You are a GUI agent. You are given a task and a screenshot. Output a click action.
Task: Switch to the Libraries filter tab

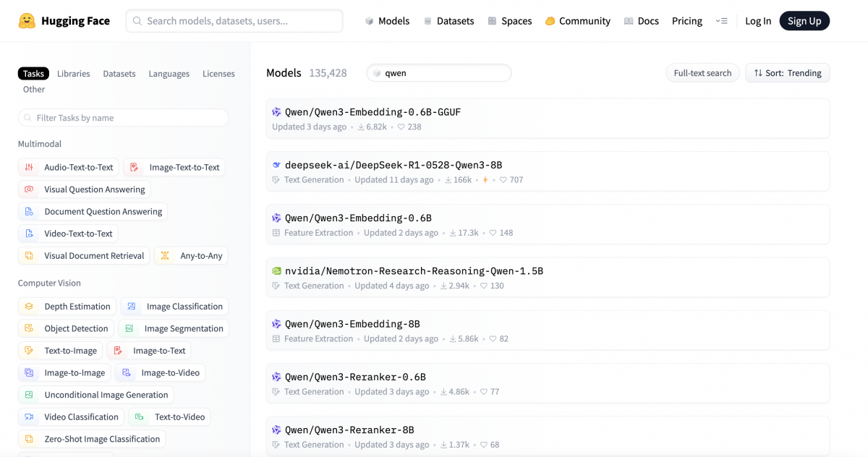(x=74, y=74)
